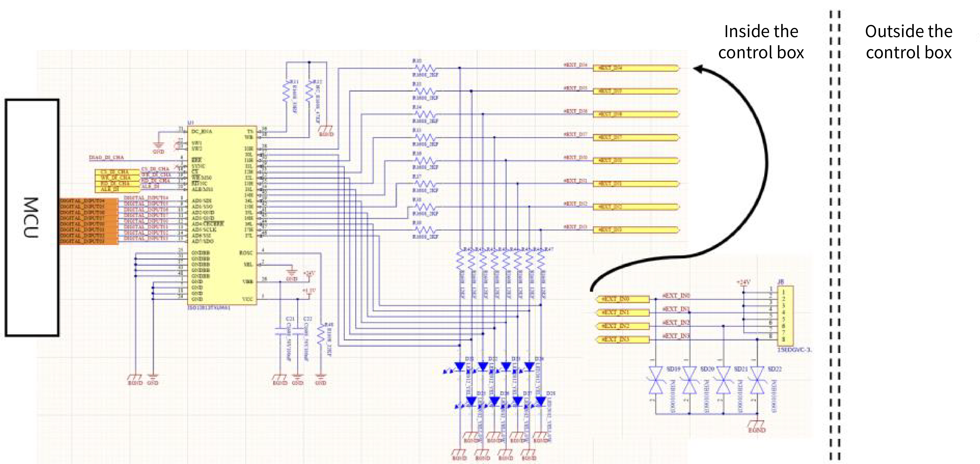Click the 'Inside the control box' label

coord(761,42)
